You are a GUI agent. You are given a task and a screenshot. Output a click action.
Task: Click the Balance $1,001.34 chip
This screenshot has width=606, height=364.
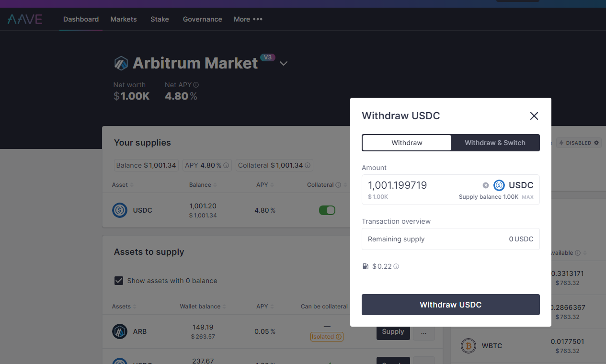[x=146, y=165]
